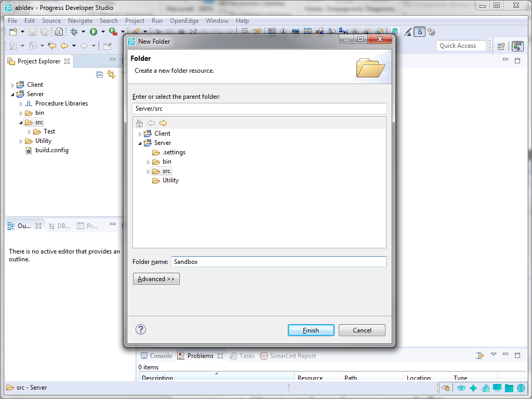Switch to the Tasks tab
Screen dimensions: 532x399
click(242, 355)
